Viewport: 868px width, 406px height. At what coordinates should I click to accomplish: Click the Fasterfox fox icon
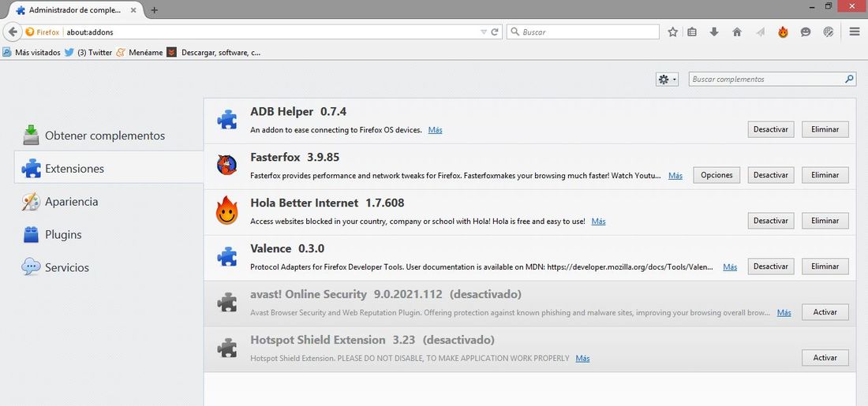[227, 165]
